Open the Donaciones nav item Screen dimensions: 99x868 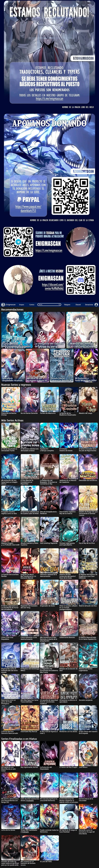coord(89,305)
